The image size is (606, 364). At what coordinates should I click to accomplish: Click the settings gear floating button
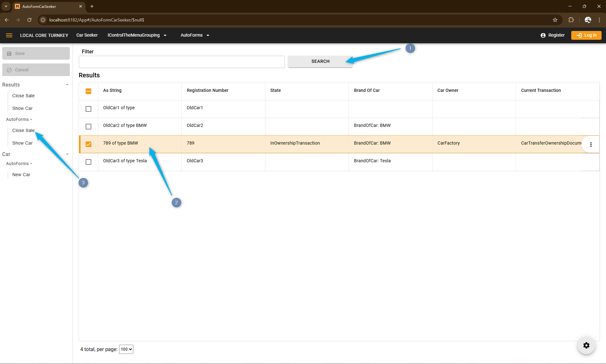click(x=586, y=345)
